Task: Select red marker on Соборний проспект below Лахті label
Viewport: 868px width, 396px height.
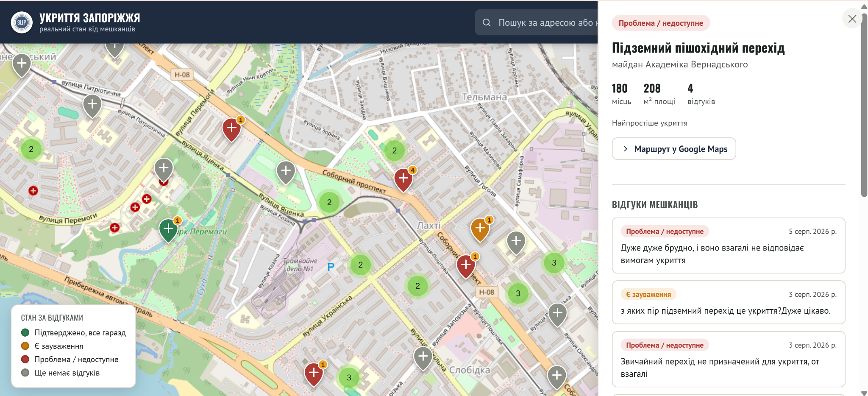Action: [x=466, y=266]
